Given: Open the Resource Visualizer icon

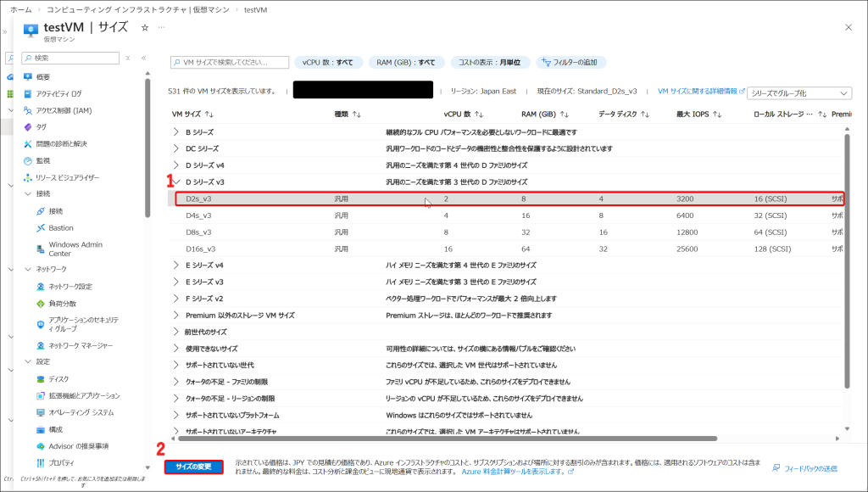Looking at the screenshot, I should tap(30, 177).
